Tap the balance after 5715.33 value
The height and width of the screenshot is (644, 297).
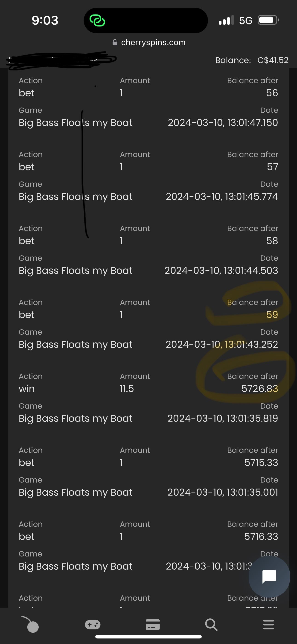tap(261, 463)
